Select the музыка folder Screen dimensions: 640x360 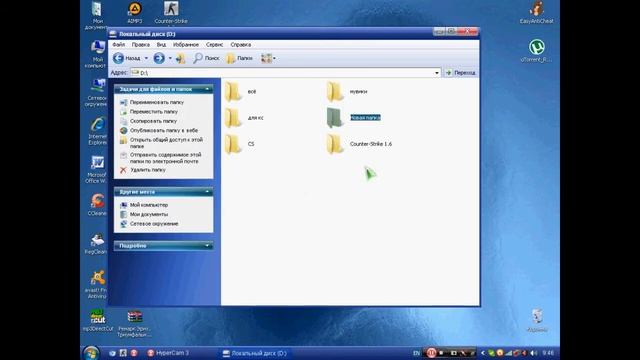(347, 91)
